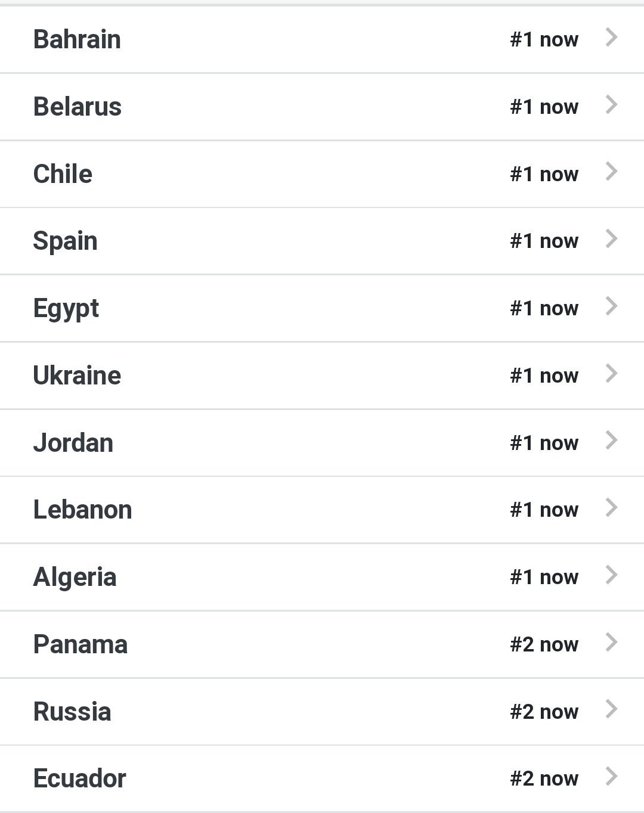Expand the Russia row chevron

611,709
